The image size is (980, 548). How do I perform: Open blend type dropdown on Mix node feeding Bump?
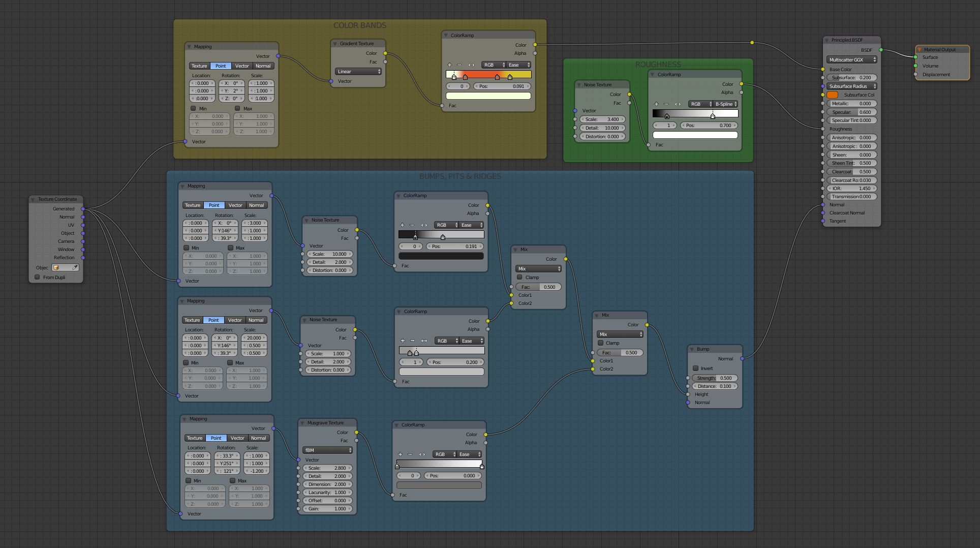click(620, 334)
